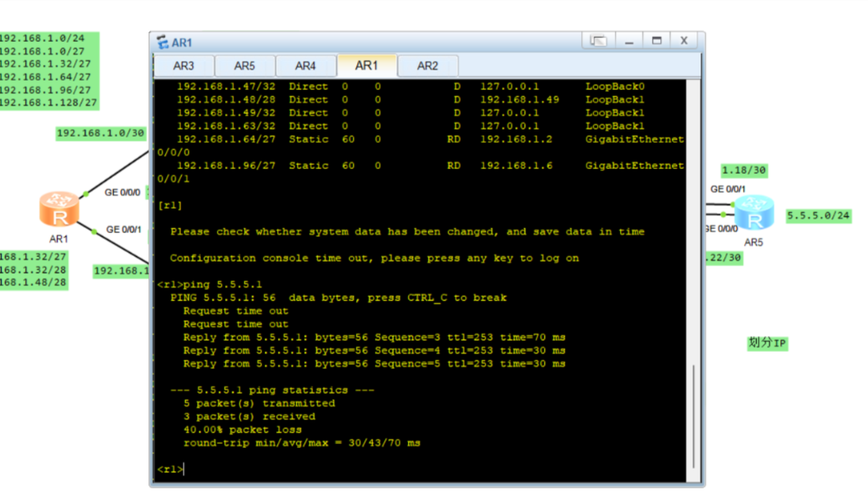Click the detach window button in AR1 title bar

click(x=599, y=40)
